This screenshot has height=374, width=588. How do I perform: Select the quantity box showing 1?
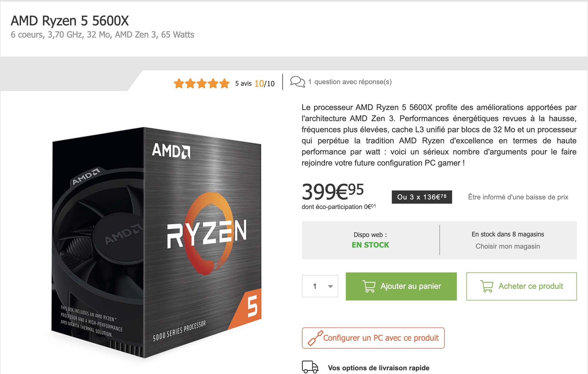(320, 286)
